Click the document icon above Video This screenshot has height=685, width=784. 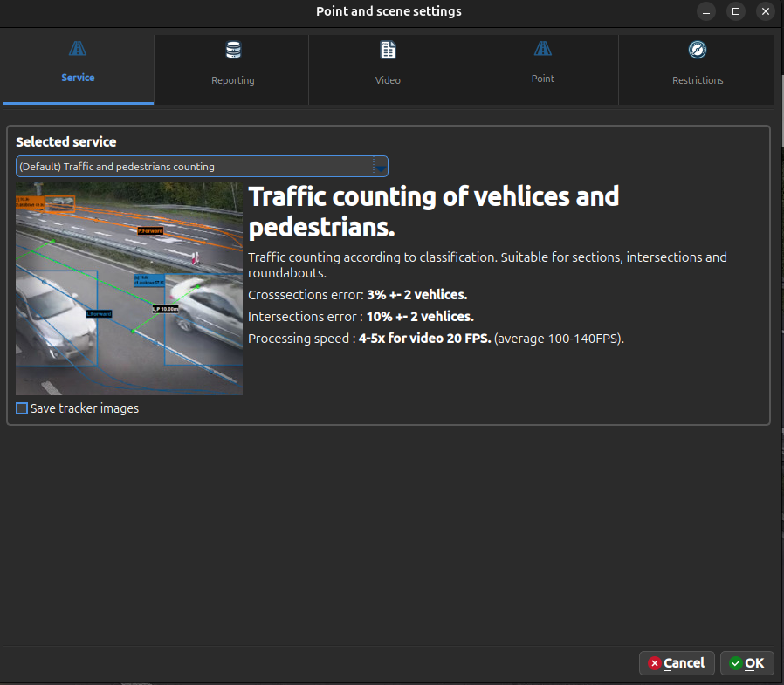pyautogui.click(x=388, y=50)
